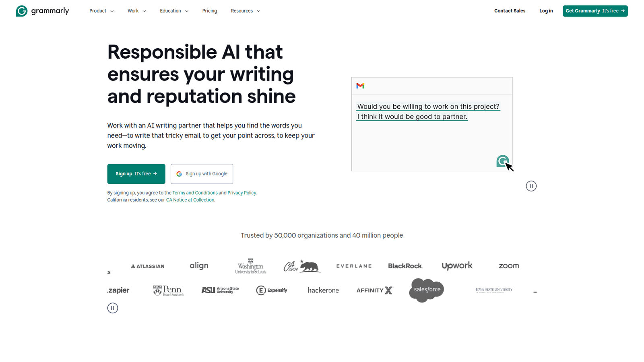The height and width of the screenshot is (362, 644).
Task: Click the align logo
Action: click(199, 265)
